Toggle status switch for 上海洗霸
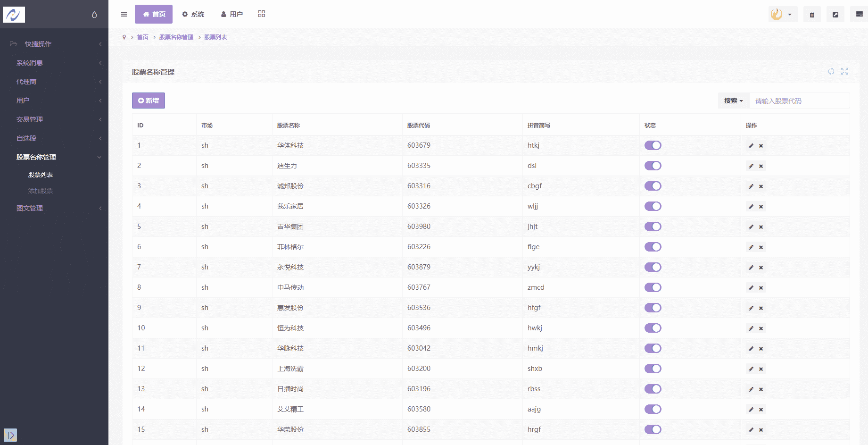868x445 pixels. (653, 369)
